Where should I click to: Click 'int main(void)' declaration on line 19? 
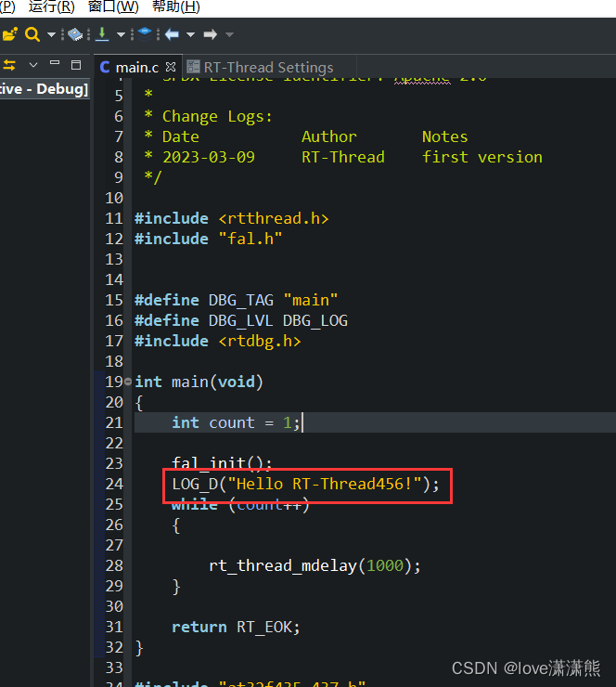199,382
